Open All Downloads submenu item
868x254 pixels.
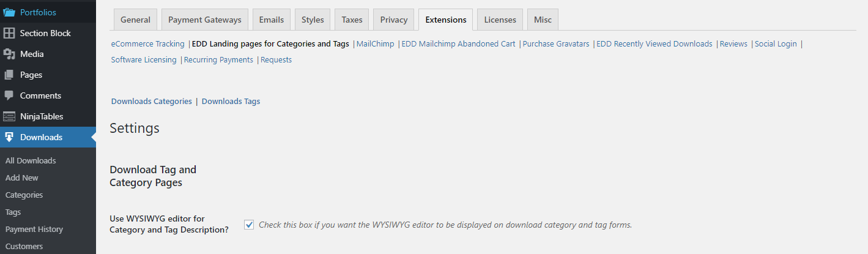[31, 161]
